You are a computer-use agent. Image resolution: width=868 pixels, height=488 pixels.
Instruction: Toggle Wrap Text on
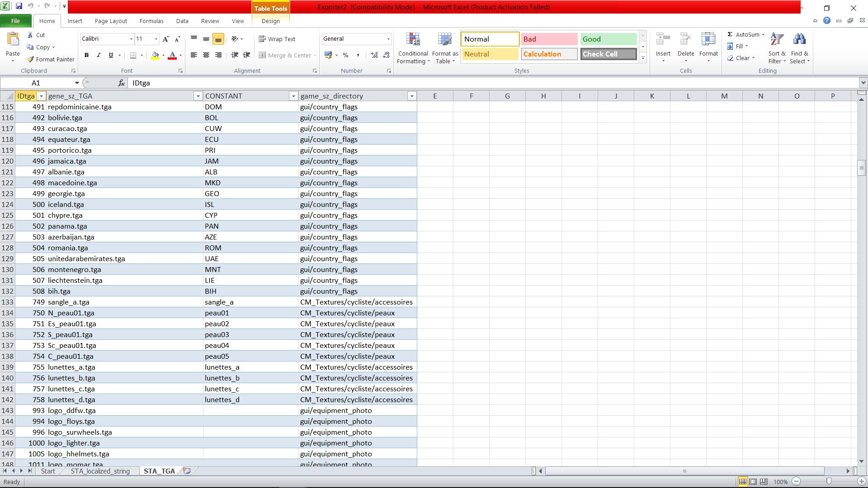(277, 39)
